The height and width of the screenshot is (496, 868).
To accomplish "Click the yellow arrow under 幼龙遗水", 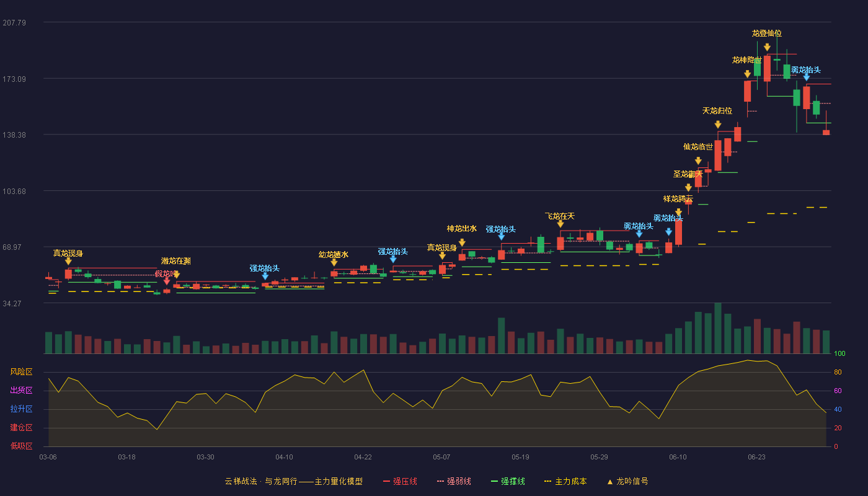I will tap(334, 262).
